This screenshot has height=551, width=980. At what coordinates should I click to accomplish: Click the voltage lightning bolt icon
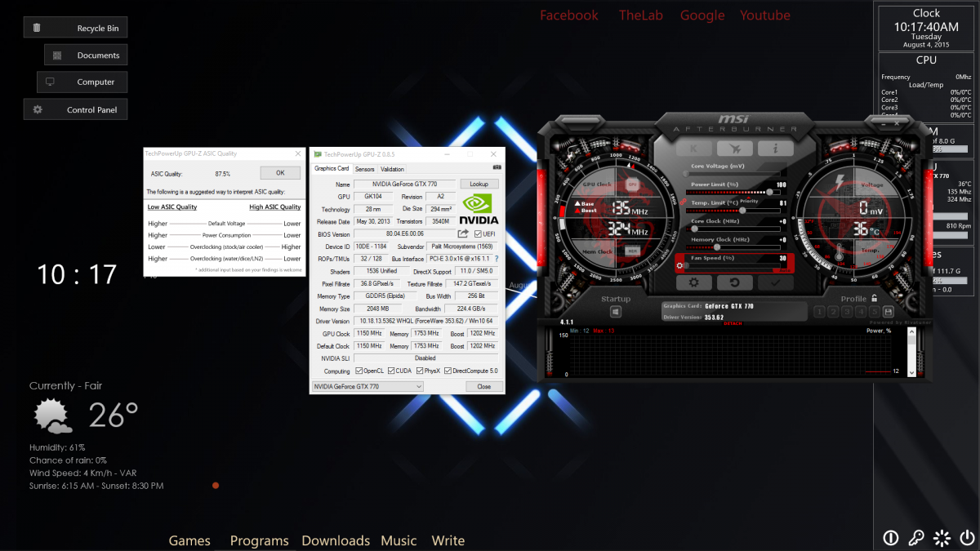click(840, 181)
